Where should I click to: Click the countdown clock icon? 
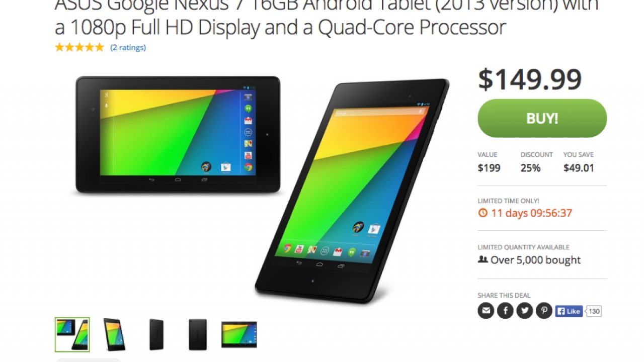482,213
